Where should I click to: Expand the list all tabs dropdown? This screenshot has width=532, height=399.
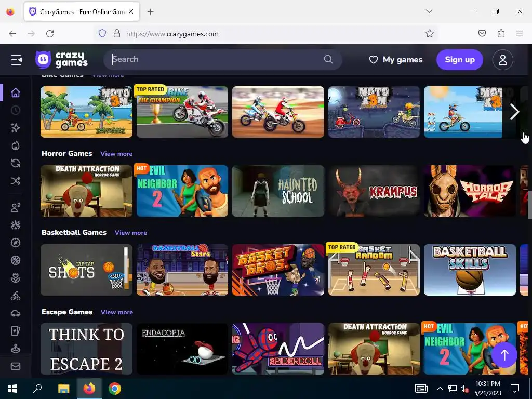[x=429, y=11]
